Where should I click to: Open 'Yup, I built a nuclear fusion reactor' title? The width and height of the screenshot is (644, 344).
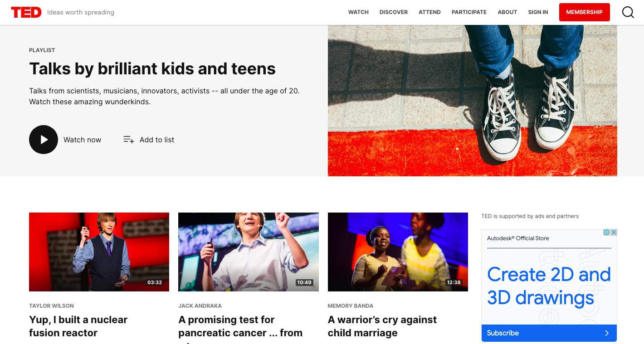coord(78,326)
